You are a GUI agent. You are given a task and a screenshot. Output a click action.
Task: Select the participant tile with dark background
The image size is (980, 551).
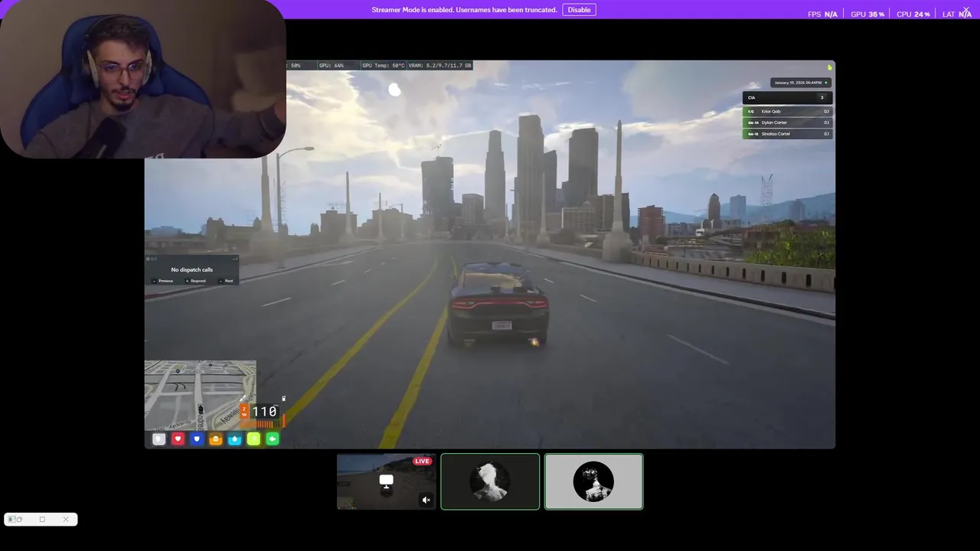click(x=490, y=481)
